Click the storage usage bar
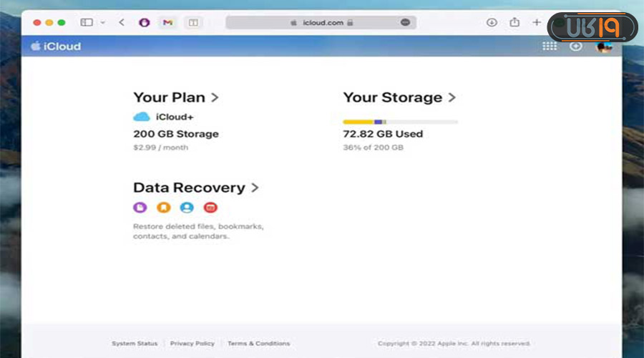644x358 pixels. (400, 122)
